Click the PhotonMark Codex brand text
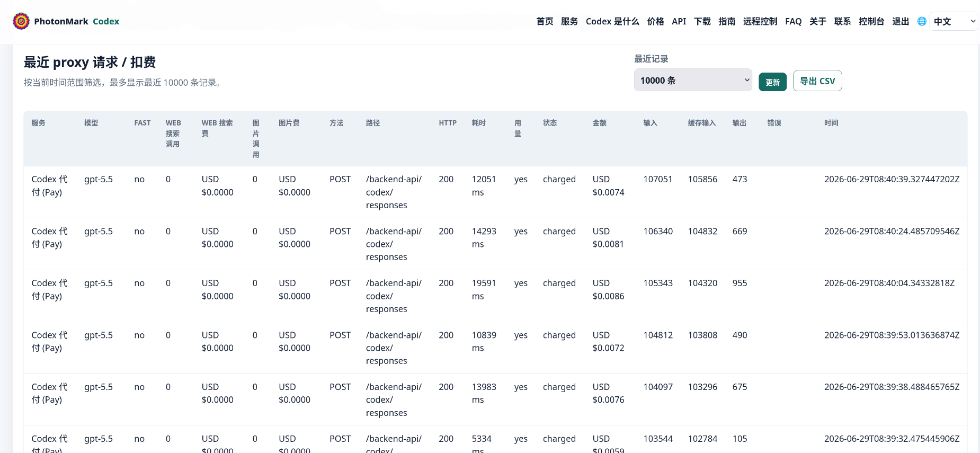 (77, 21)
